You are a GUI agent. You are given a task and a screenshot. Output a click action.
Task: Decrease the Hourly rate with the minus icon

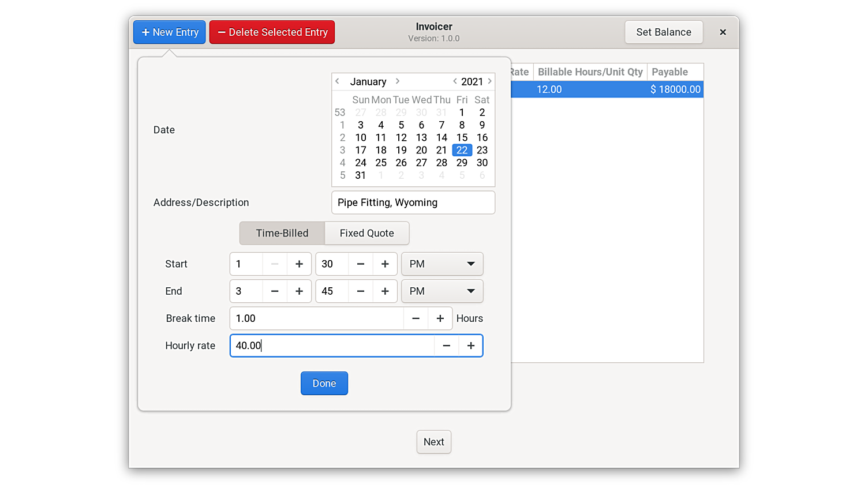click(446, 346)
